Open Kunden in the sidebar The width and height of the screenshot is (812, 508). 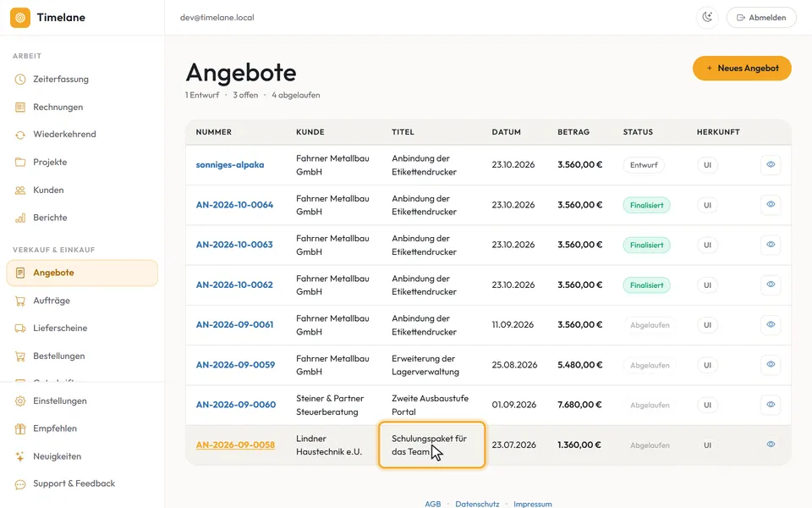(x=48, y=190)
